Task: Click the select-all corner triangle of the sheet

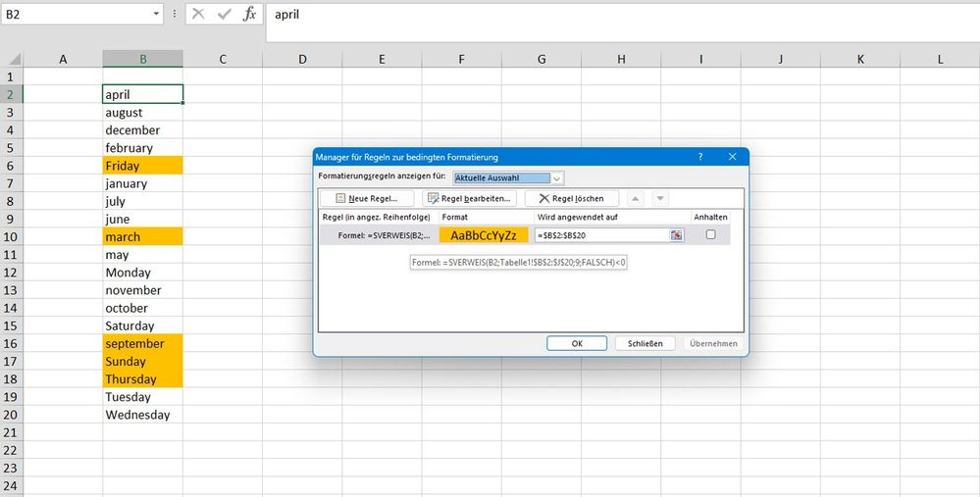Action: pyautogui.click(x=13, y=60)
